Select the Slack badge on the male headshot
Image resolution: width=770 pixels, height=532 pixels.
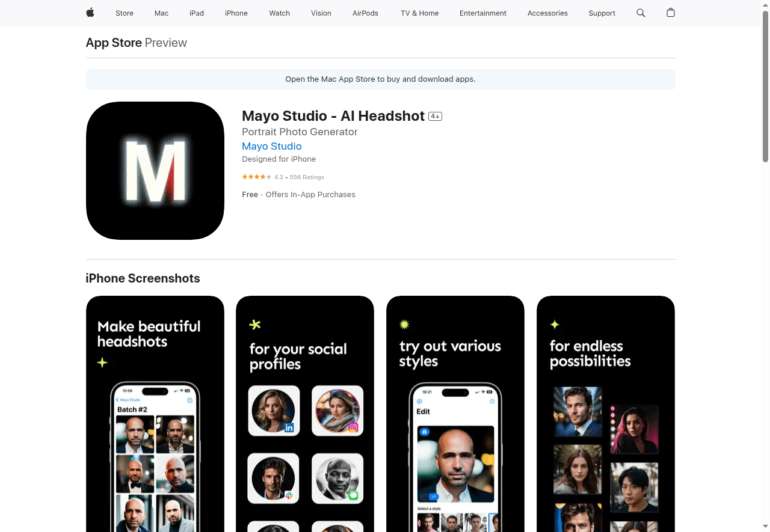click(x=289, y=495)
